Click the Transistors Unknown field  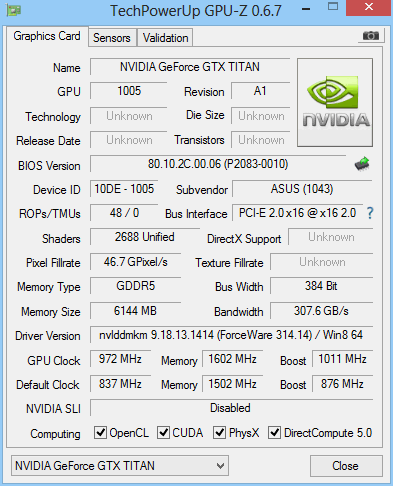pyautogui.click(x=260, y=140)
